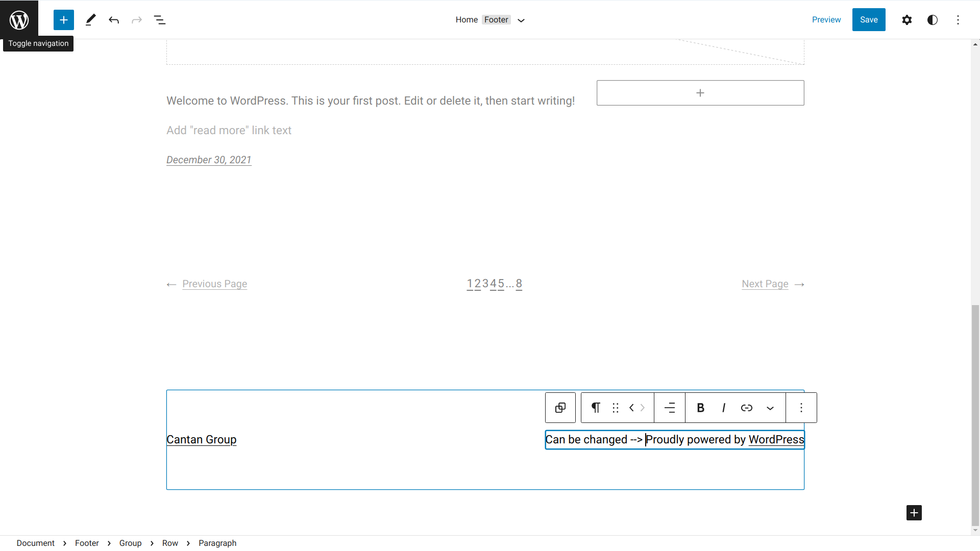Viewport: 980px width, 551px height.
Task: Open the Preview link
Action: [826, 20]
